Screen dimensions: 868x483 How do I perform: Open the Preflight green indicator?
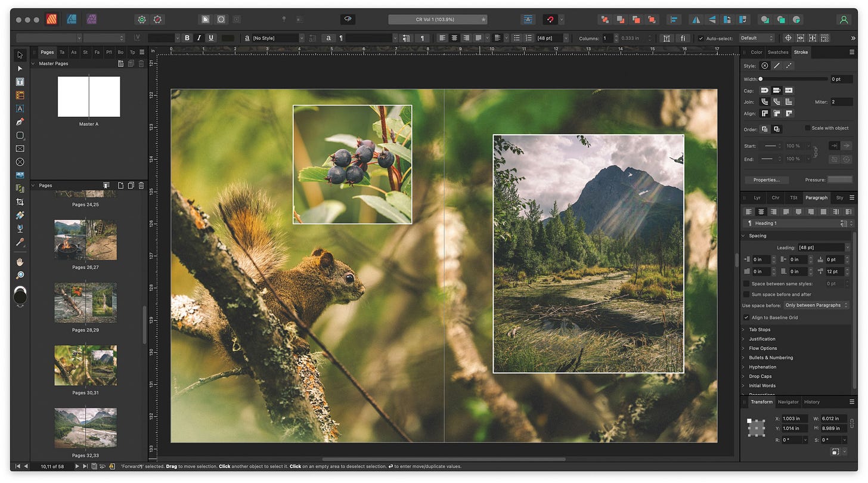point(142,20)
